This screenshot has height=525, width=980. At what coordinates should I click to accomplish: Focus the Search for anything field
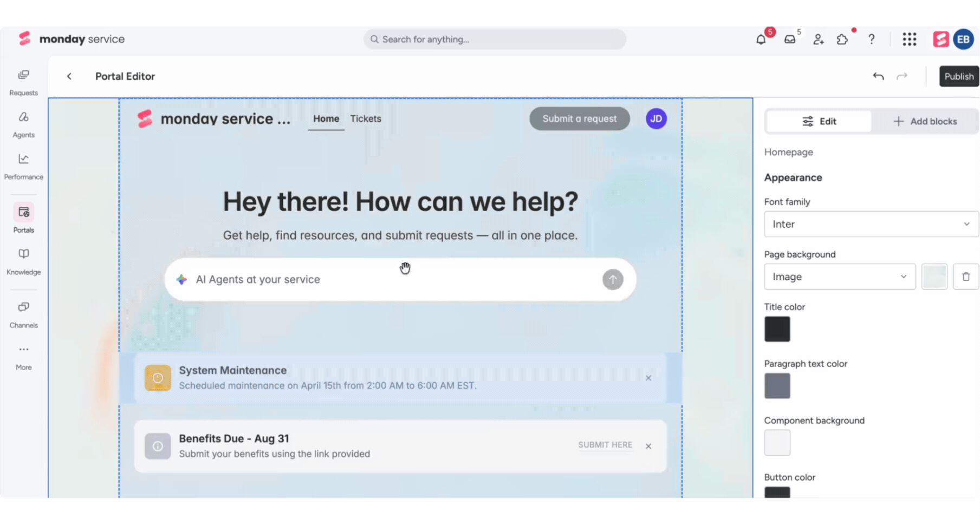495,39
